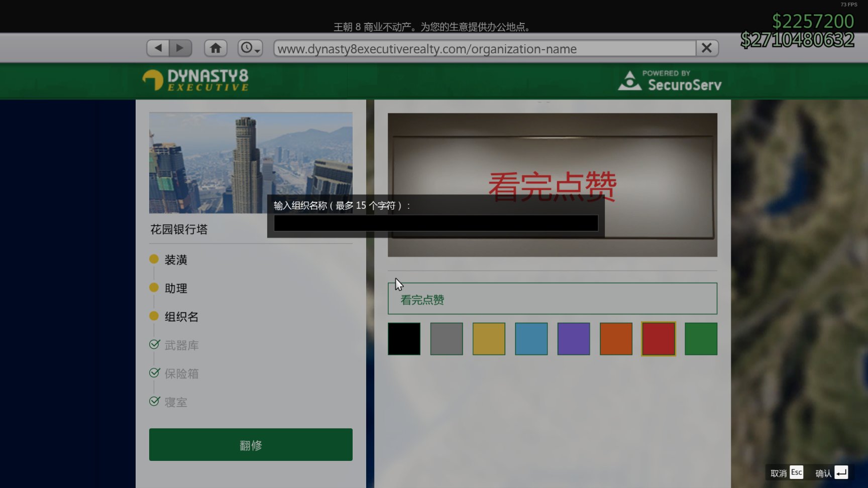Click the Dynasty8 Executive logo

[x=195, y=80]
